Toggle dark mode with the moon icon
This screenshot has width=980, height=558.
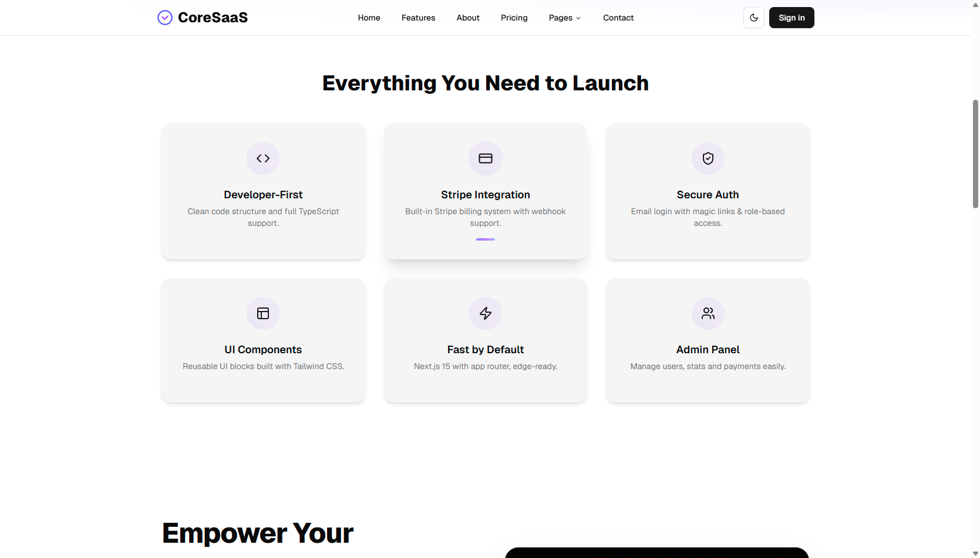click(754, 18)
